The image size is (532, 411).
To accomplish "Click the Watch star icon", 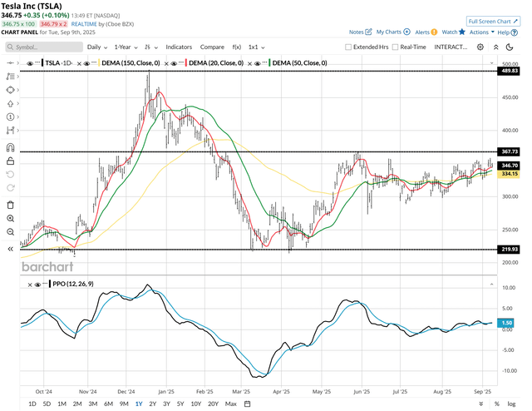I will click(x=462, y=32).
